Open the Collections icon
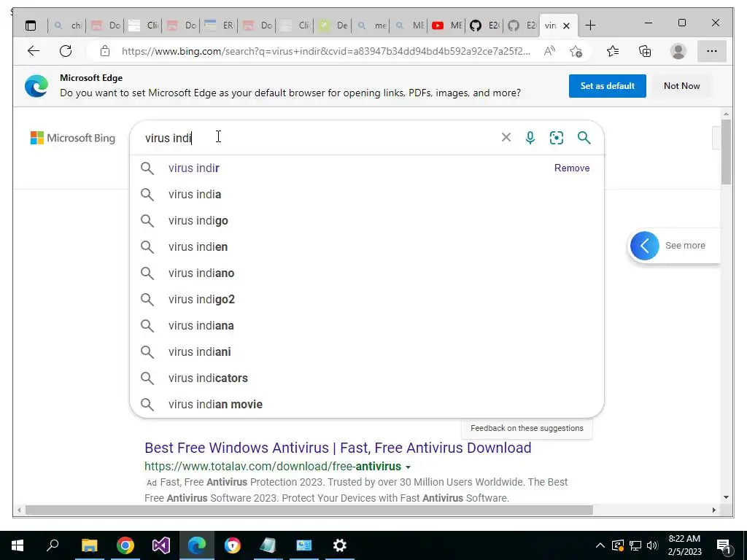This screenshot has width=747, height=560. pyautogui.click(x=645, y=51)
